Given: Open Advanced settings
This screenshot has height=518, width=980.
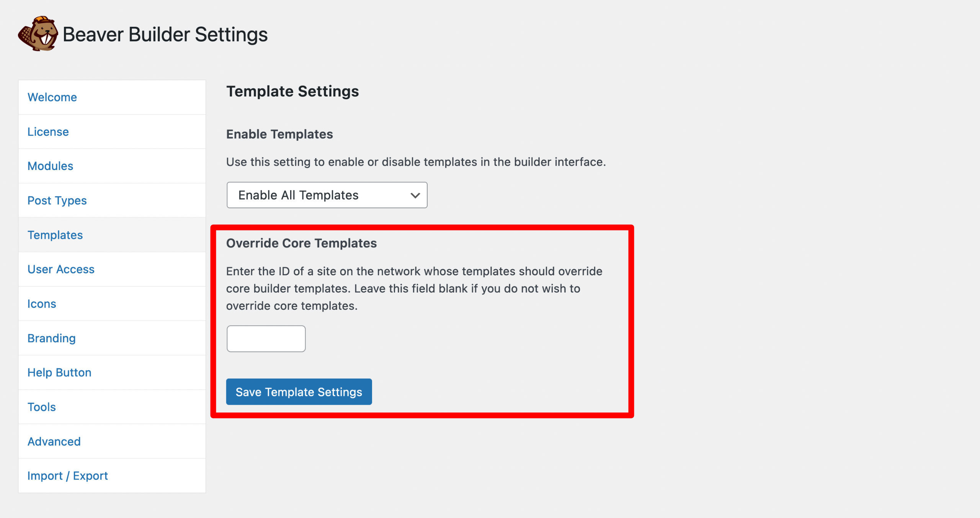Looking at the screenshot, I should coord(54,441).
